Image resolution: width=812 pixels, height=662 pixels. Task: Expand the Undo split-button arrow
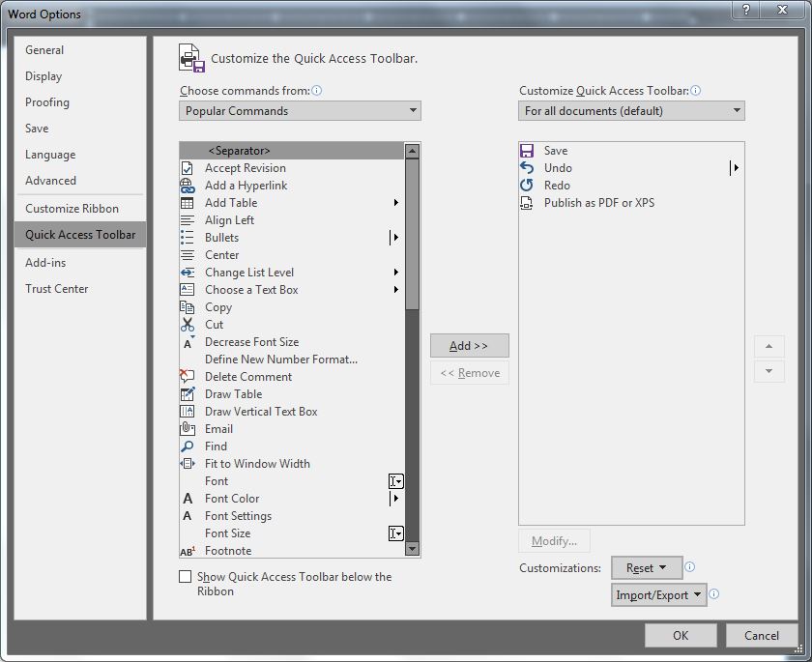[735, 168]
